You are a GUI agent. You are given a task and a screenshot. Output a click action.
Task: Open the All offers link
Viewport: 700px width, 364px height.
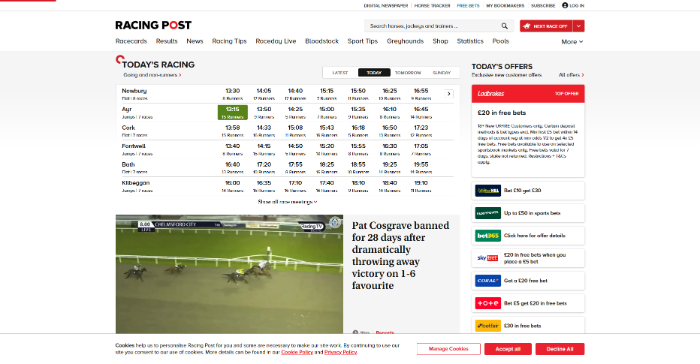pyautogui.click(x=571, y=75)
